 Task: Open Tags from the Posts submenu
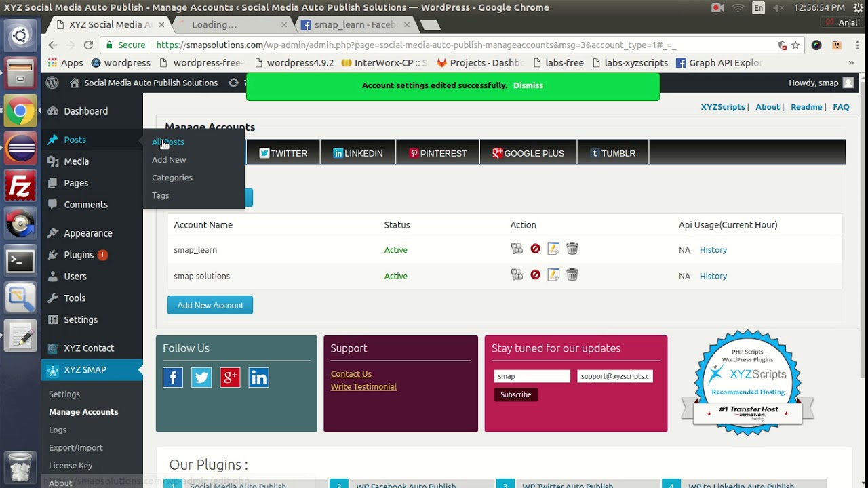(161, 195)
